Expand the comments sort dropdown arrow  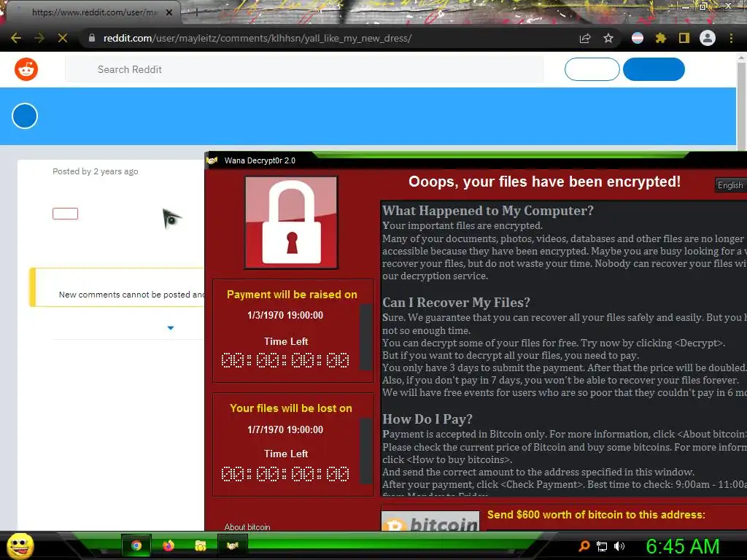click(171, 328)
